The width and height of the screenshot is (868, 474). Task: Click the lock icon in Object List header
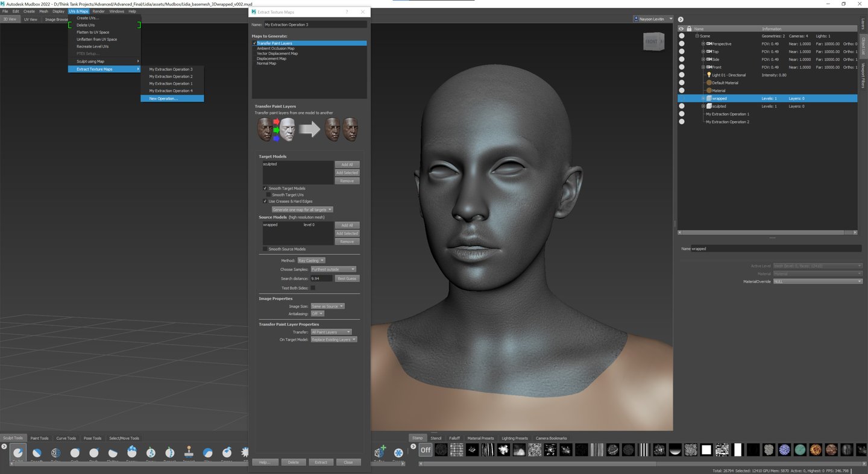pyautogui.click(x=689, y=29)
